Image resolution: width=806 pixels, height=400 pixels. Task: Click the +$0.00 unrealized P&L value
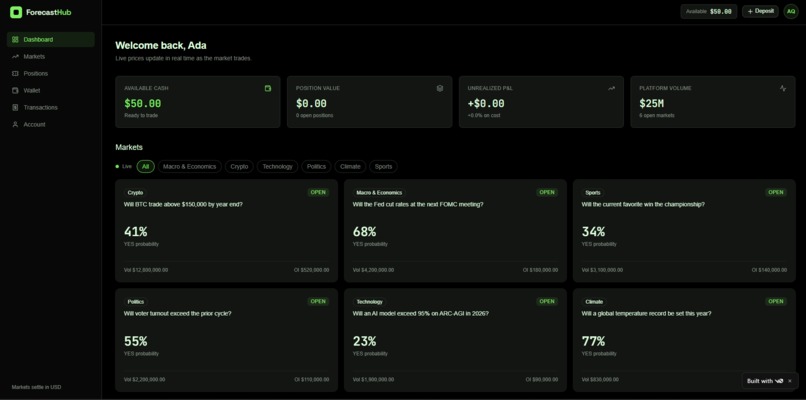coord(486,103)
